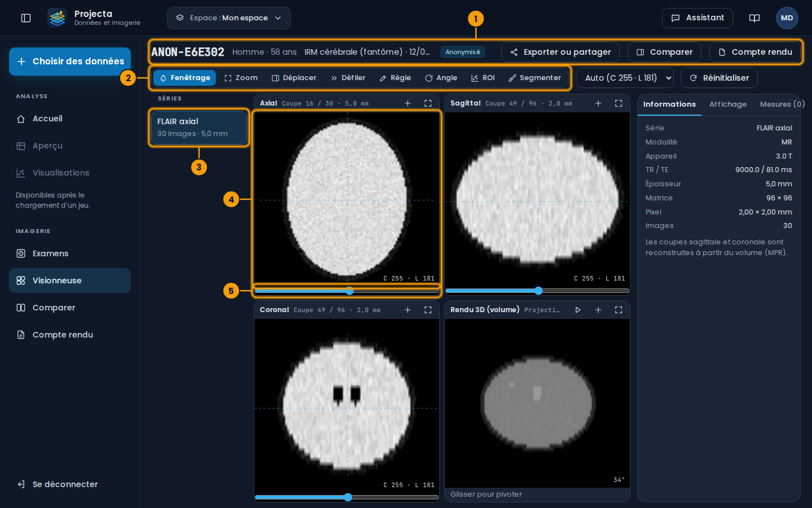Image resolution: width=812 pixels, height=508 pixels.
Task: Click the plus icon in Coronal view
Action: (408, 310)
